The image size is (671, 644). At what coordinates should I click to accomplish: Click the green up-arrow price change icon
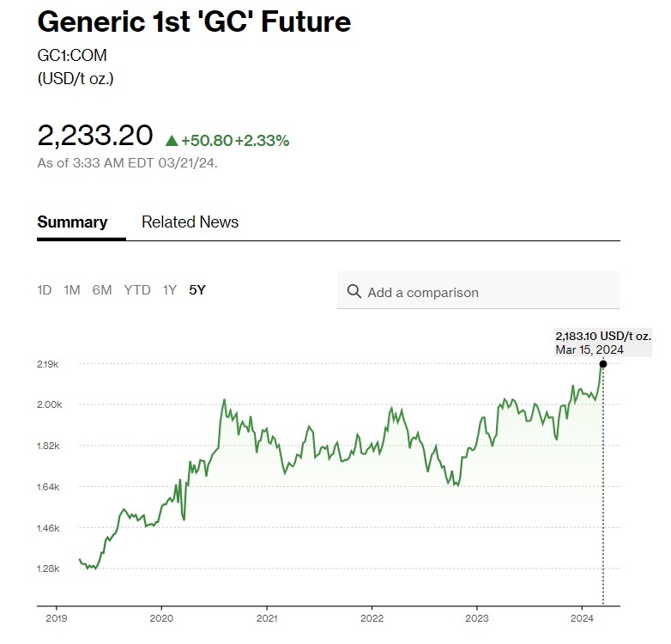[x=172, y=141]
